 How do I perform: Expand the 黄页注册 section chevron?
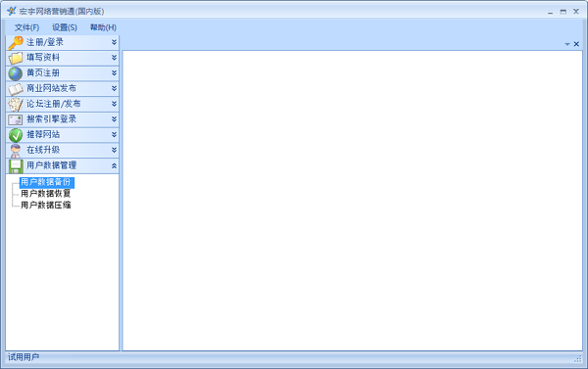[x=114, y=73]
